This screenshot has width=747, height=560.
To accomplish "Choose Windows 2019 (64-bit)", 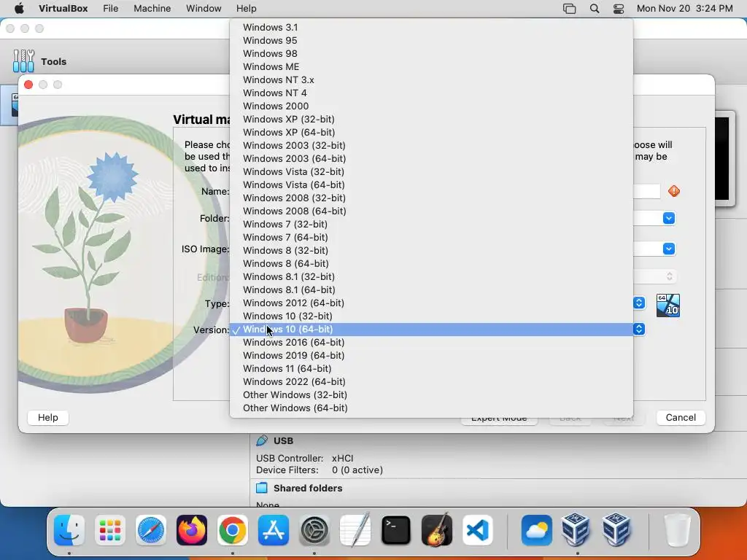I will click(x=431, y=355).
